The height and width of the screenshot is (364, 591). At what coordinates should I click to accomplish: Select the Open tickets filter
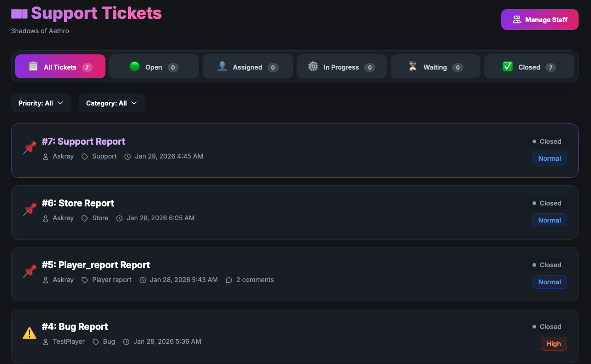click(x=154, y=66)
